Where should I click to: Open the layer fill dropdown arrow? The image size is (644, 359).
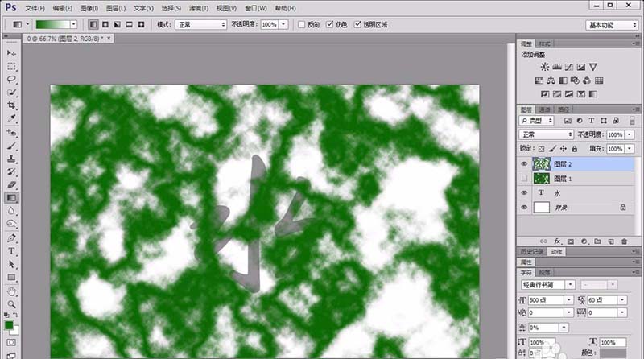click(630, 149)
